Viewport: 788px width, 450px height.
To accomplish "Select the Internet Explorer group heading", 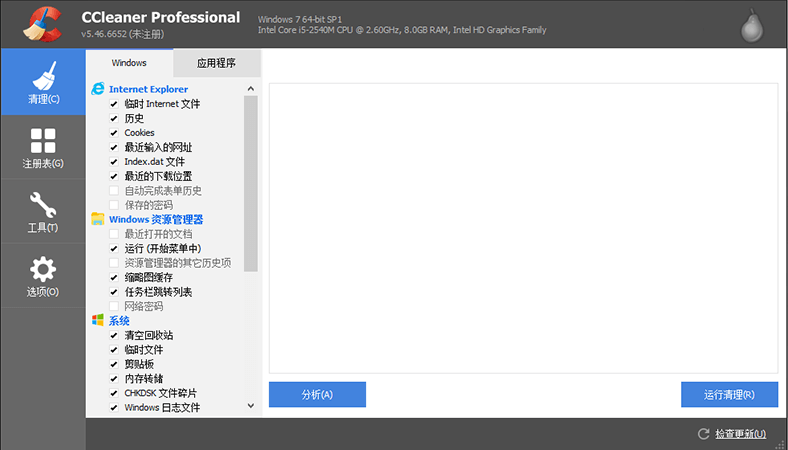I will click(148, 89).
